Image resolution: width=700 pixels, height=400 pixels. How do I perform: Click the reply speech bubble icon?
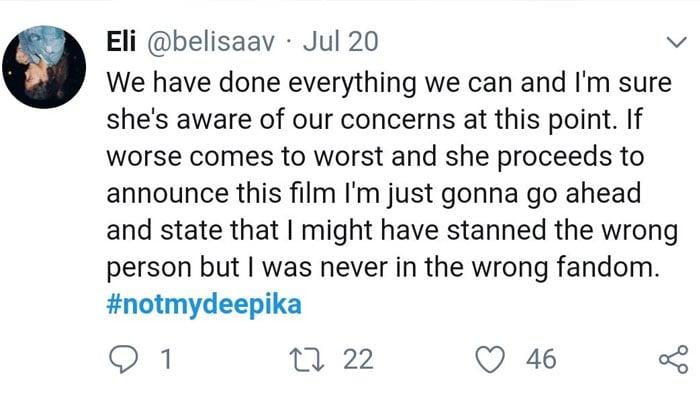tap(121, 359)
